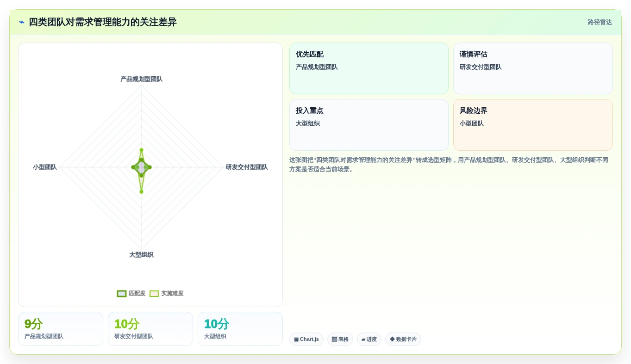Toggle the 匹配度 legend item
631x364 pixels.
pyautogui.click(x=131, y=293)
